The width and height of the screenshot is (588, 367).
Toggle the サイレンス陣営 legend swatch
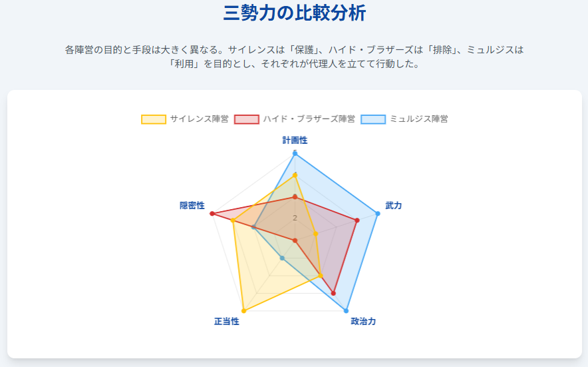click(154, 119)
